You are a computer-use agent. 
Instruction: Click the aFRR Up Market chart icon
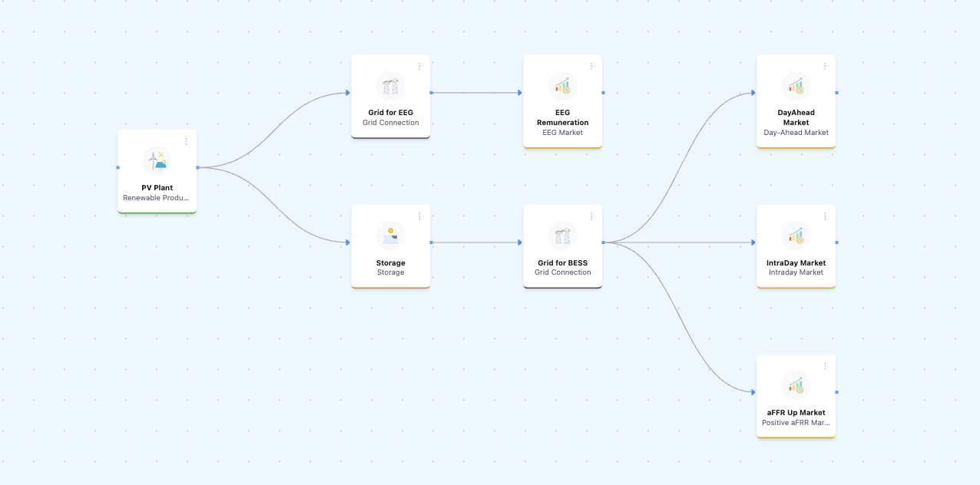point(796,386)
